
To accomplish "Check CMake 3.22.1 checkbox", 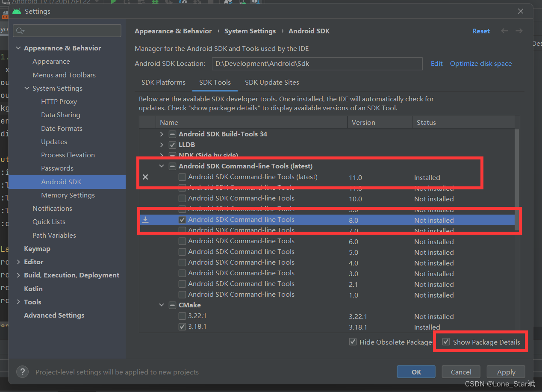I will tap(182, 316).
